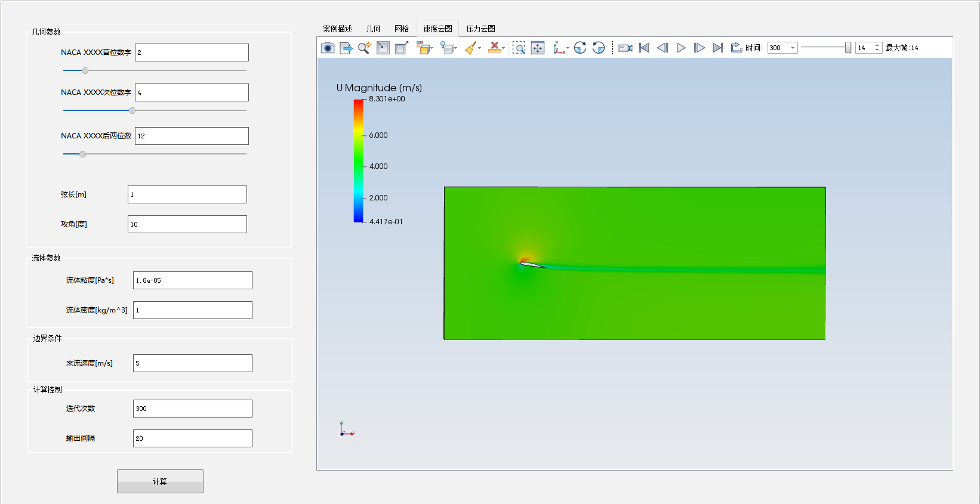980x504 pixels.
Task: Click the ruler measurement icon
Action: coord(494,48)
